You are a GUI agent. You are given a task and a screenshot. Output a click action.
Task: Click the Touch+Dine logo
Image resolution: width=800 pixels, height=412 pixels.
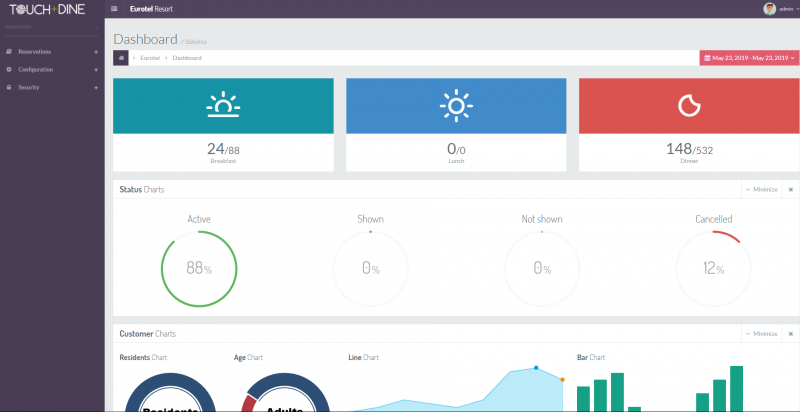coord(47,9)
